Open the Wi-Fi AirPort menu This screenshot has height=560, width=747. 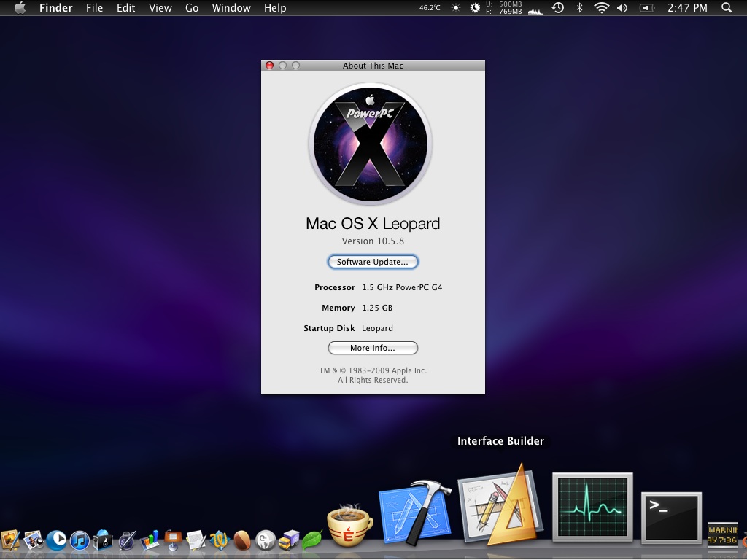click(x=602, y=7)
